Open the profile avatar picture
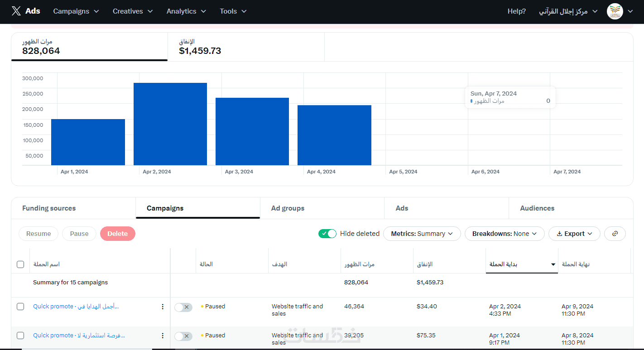Screen dimensions: 644x350 click(x=615, y=11)
